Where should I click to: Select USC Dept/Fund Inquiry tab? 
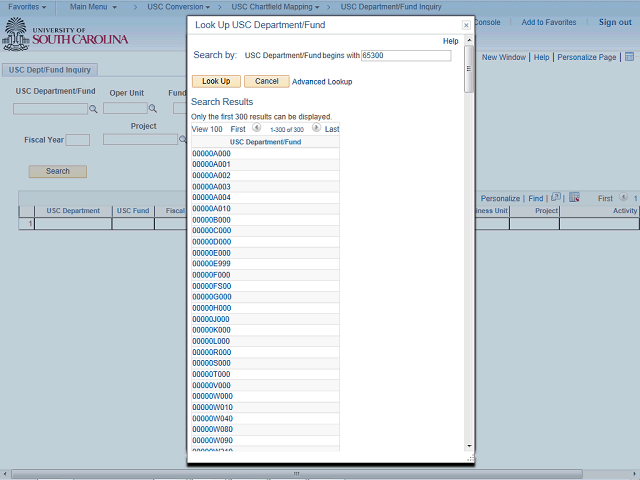point(50,70)
